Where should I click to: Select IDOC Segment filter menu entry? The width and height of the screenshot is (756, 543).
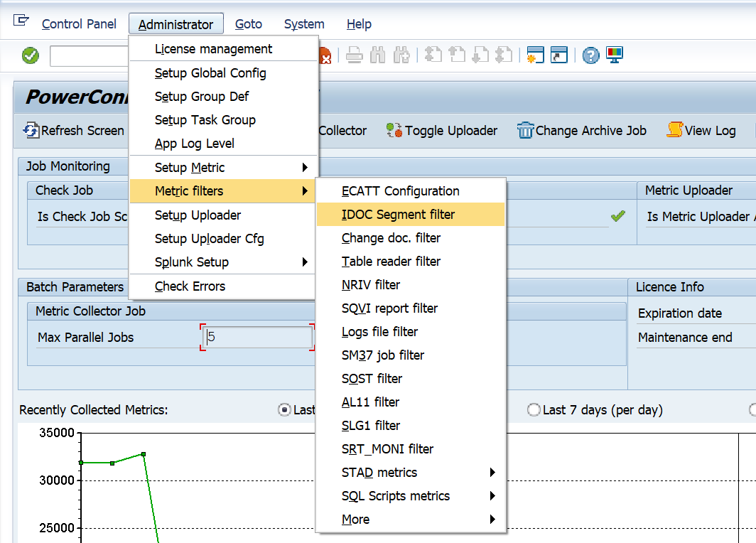point(398,215)
